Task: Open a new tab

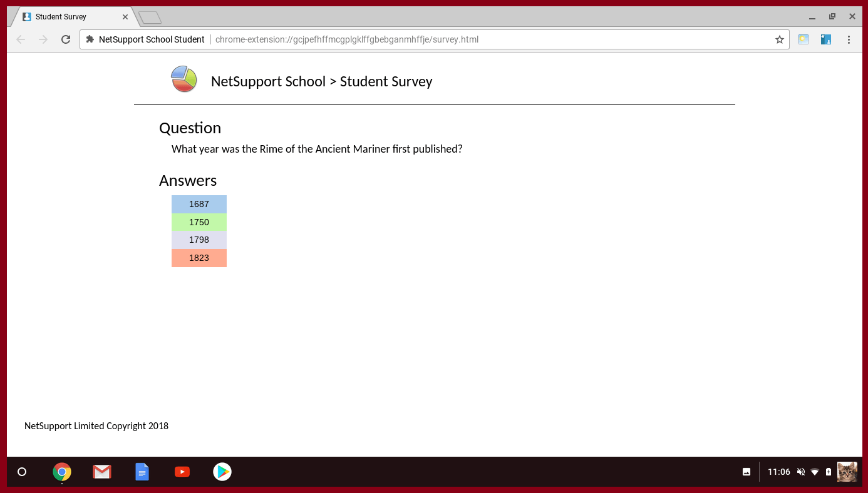Action: click(150, 18)
